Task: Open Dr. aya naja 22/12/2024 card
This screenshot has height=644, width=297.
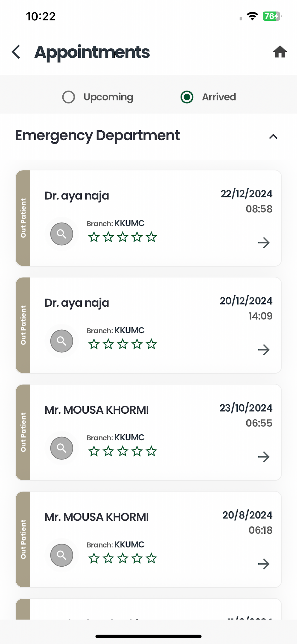Action: point(148,218)
